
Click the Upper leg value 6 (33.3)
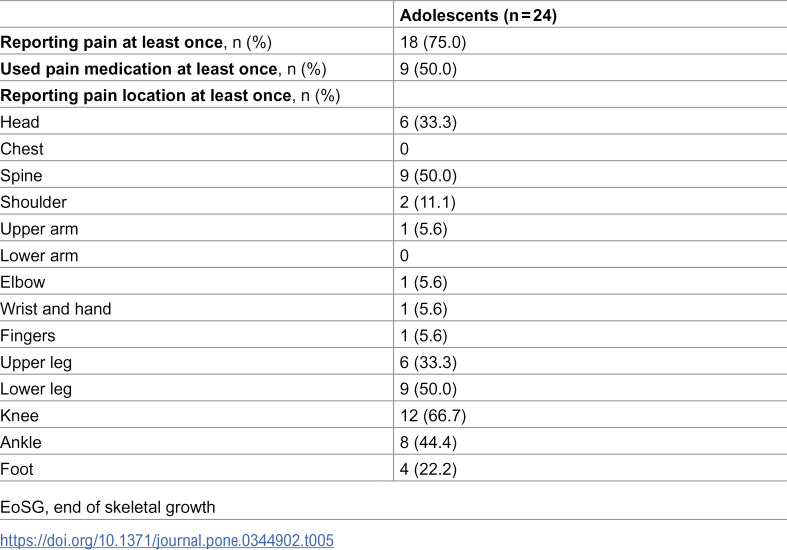pyautogui.click(x=428, y=362)
